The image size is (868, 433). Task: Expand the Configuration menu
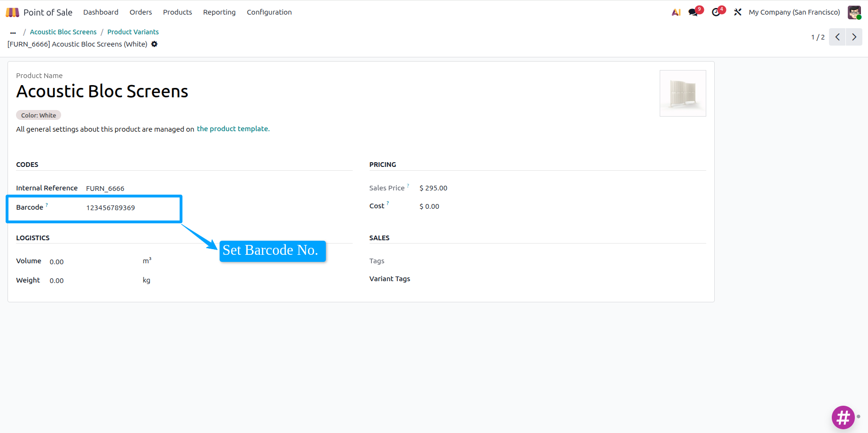pyautogui.click(x=269, y=12)
